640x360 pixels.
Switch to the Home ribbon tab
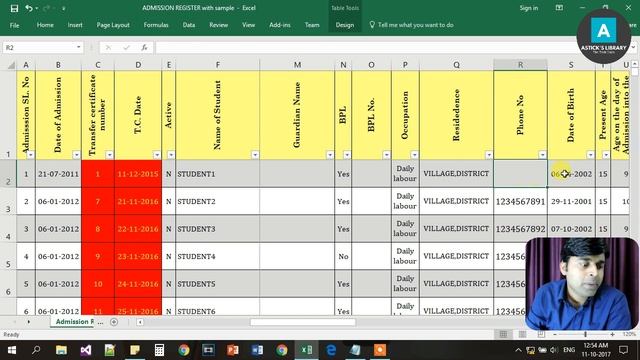pos(45,25)
